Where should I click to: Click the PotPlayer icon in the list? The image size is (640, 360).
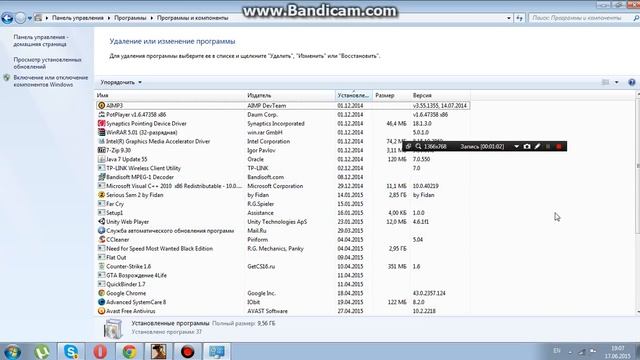click(x=101, y=115)
